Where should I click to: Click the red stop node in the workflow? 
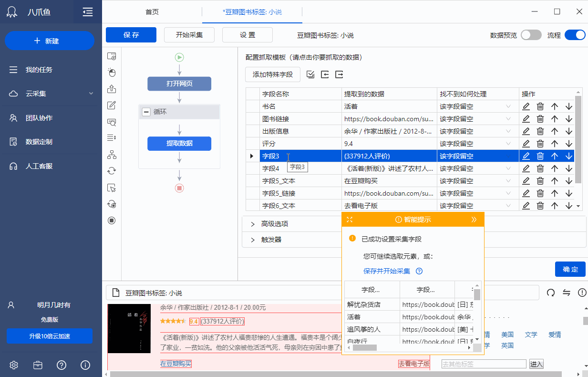(x=179, y=188)
